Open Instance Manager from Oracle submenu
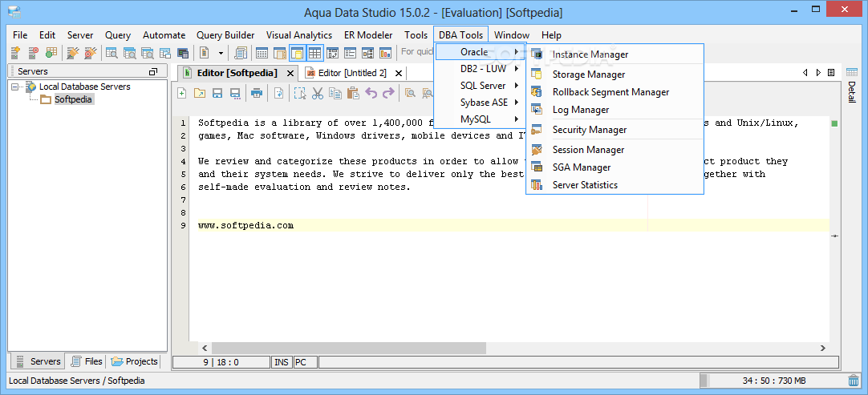Viewport: 868px width, 395px height. click(615, 54)
